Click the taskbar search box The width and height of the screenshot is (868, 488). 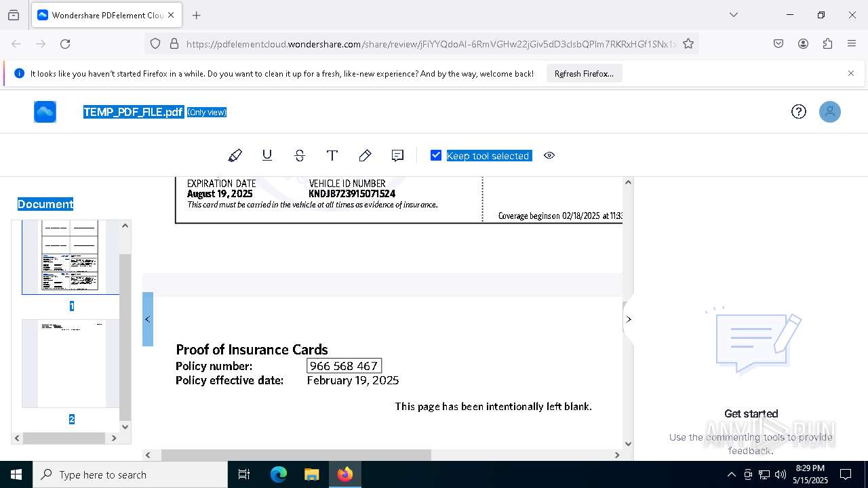tap(130, 474)
